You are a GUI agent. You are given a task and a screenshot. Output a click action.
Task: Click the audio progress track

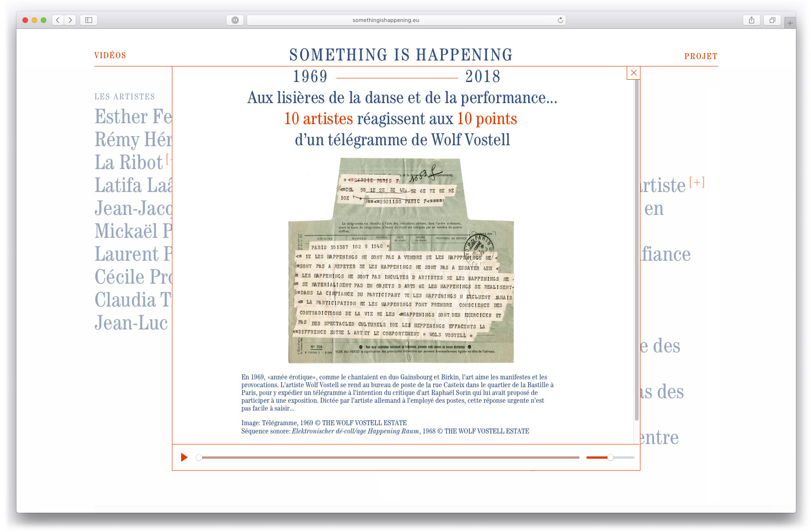pyautogui.click(x=390, y=457)
